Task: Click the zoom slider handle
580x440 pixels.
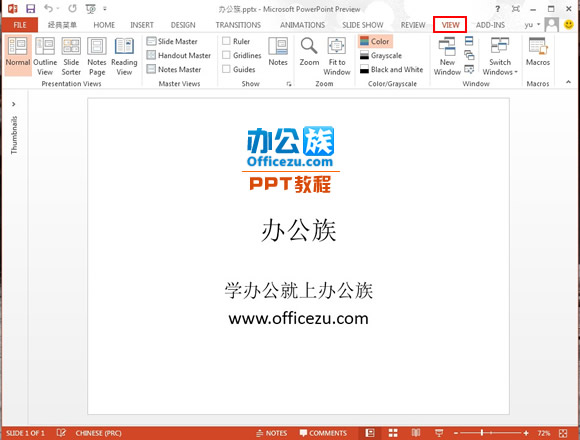Action: pyautogui.click(x=482, y=433)
